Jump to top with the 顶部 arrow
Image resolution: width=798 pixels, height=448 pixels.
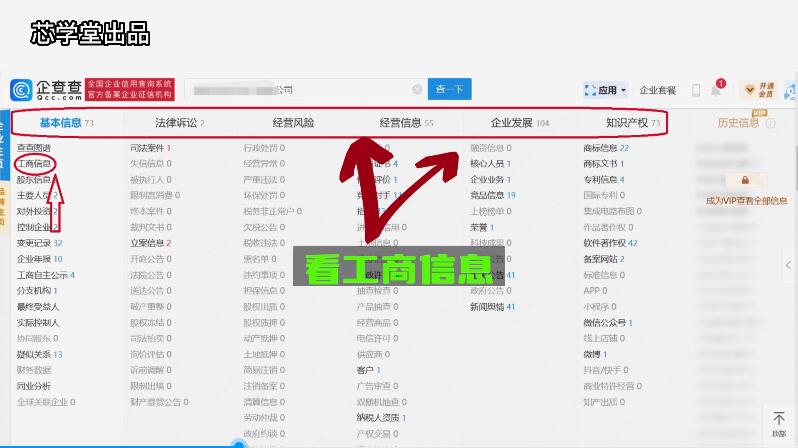click(x=779, y=424)
